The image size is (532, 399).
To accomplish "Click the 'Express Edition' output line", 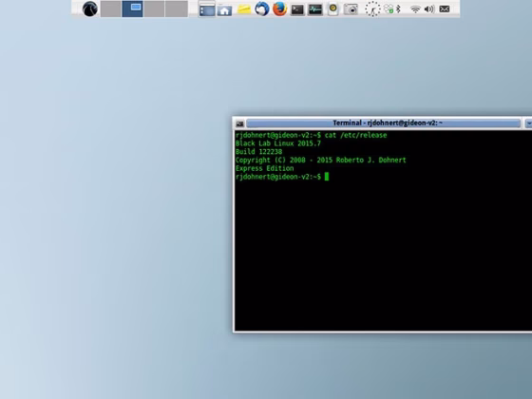I will pos(265,168).
